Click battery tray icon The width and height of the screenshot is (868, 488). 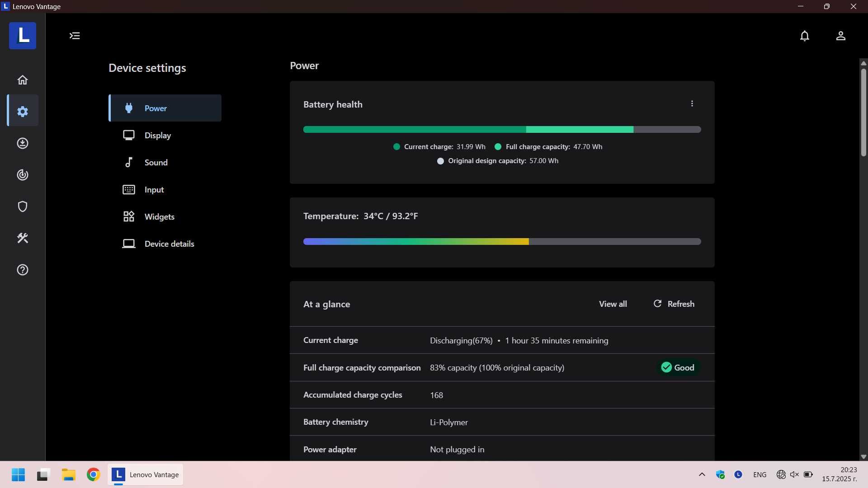point(808,474)
